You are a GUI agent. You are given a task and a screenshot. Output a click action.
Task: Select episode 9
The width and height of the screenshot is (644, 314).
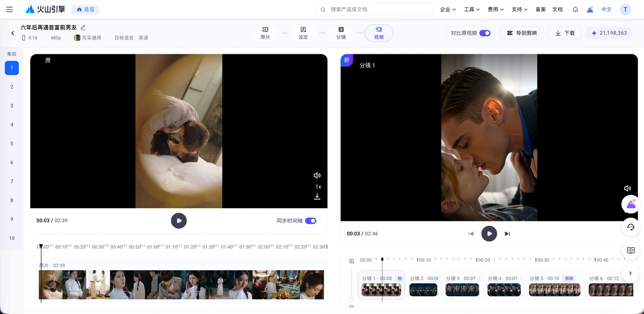[12, 219]
